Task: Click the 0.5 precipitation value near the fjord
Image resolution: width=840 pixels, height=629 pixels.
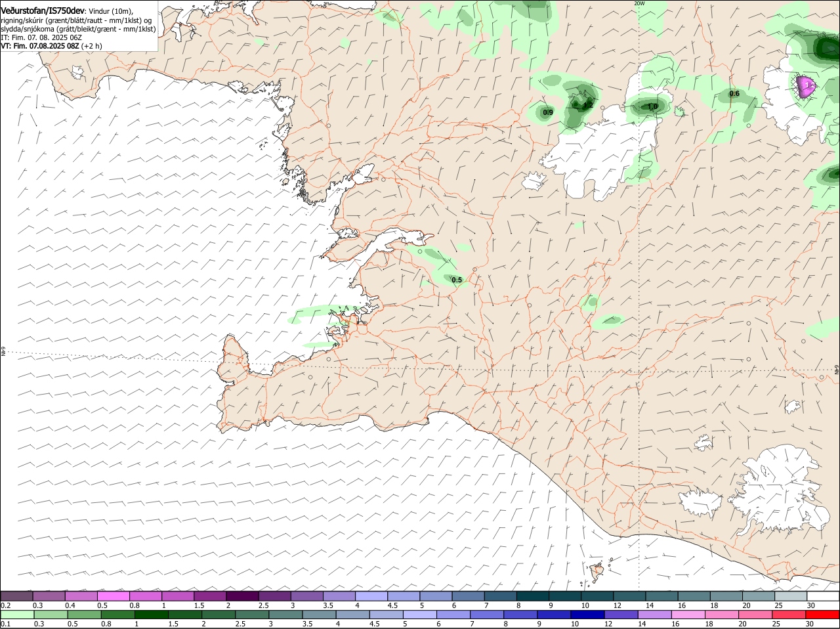Action: [457, 280]
